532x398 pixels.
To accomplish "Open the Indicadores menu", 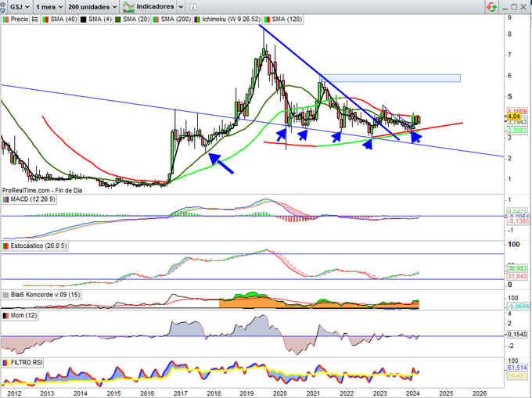I will (148, 6).
